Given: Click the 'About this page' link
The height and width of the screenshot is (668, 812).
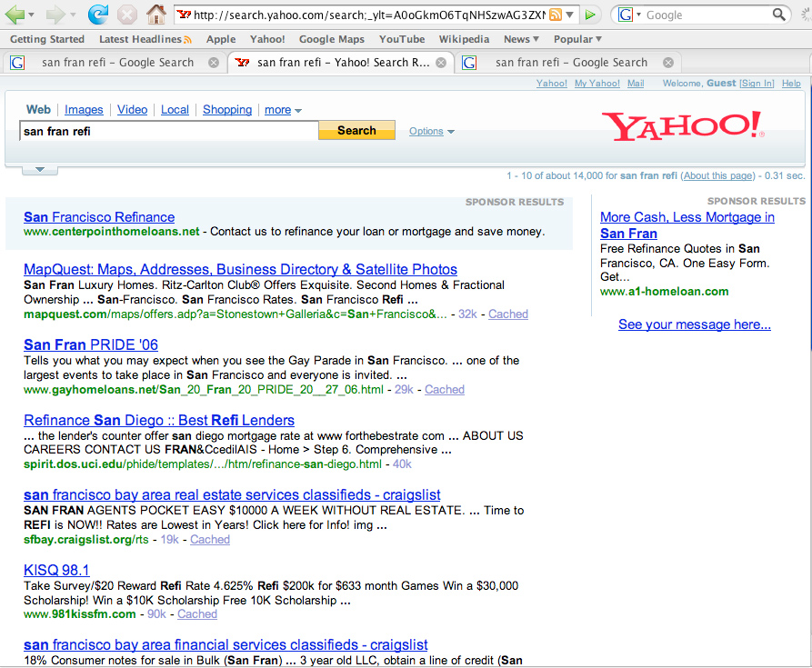Looking at the screenshot, I should 717,176.
